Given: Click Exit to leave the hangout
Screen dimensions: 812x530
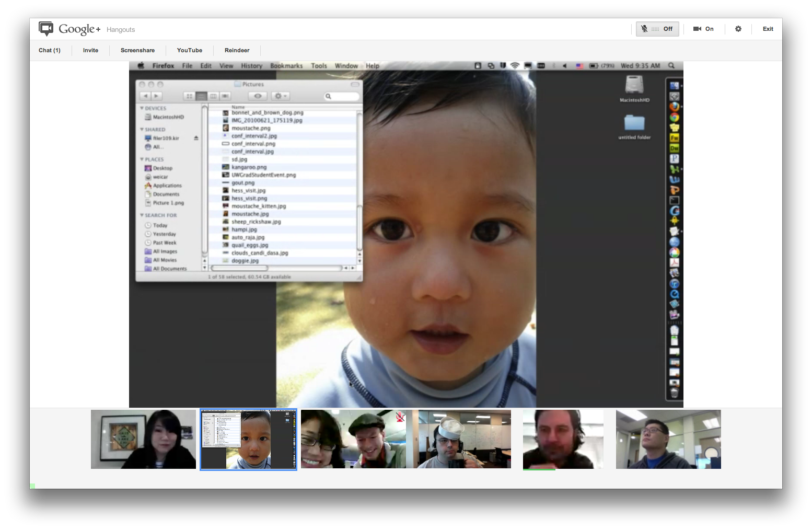Looking at the screenshot, I should coord(768,29).
